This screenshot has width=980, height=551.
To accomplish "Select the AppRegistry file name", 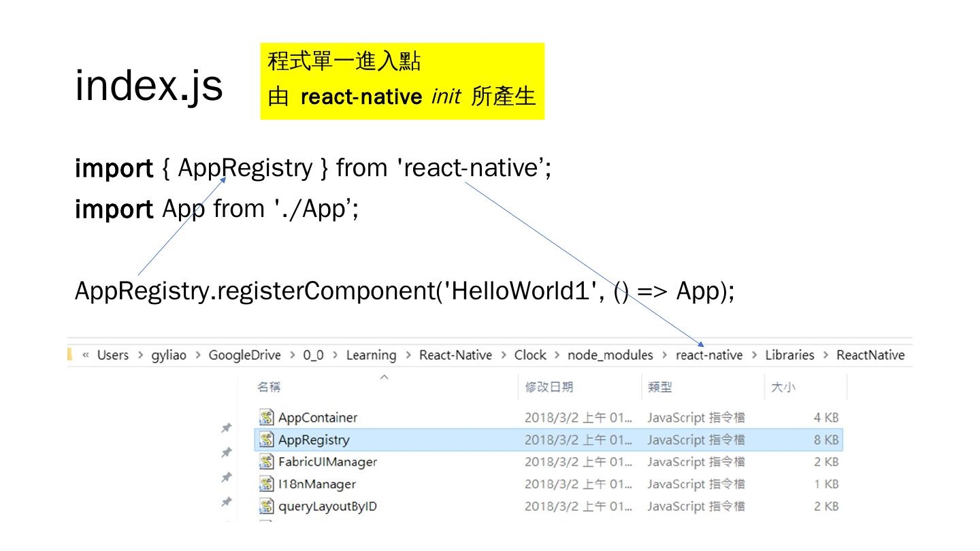I will 313,440.
